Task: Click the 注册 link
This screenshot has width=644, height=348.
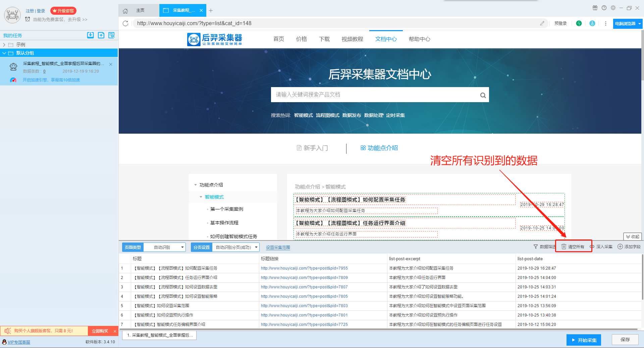Action: (30, 11)
